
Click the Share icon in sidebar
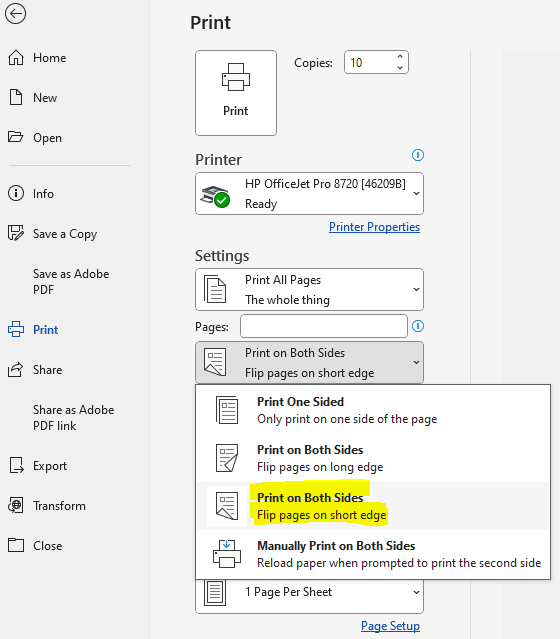(16, 370)
